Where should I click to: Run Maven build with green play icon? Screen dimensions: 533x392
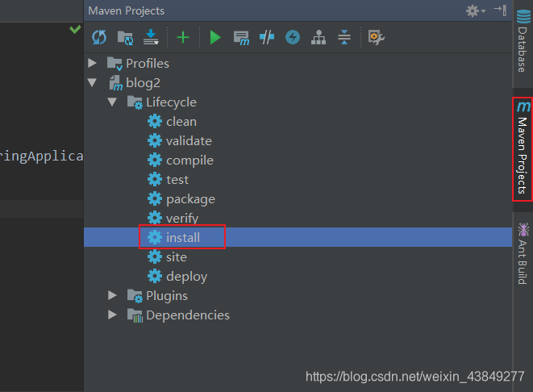tap(215, 37)
